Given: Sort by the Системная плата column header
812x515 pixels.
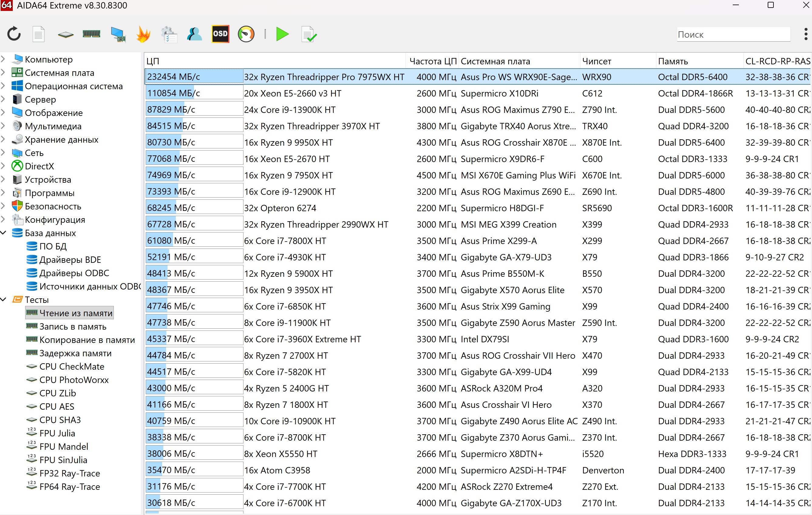Looking at the screenshot, I should click(x=520, y=61).
